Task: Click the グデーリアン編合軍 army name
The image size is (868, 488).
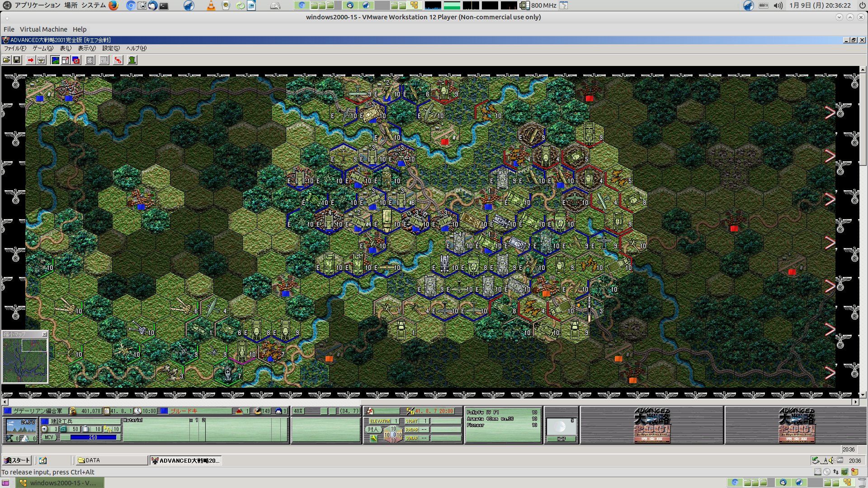Action: click(38, 411)
